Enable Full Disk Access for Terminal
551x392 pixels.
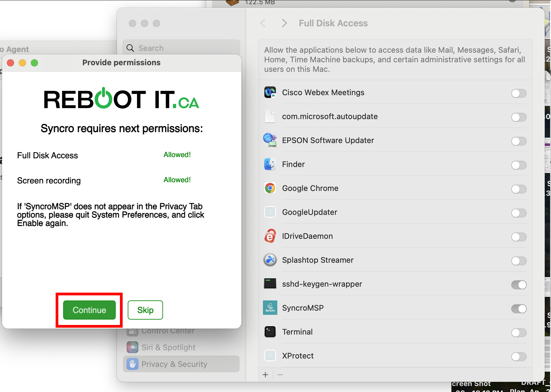point(519,332)
